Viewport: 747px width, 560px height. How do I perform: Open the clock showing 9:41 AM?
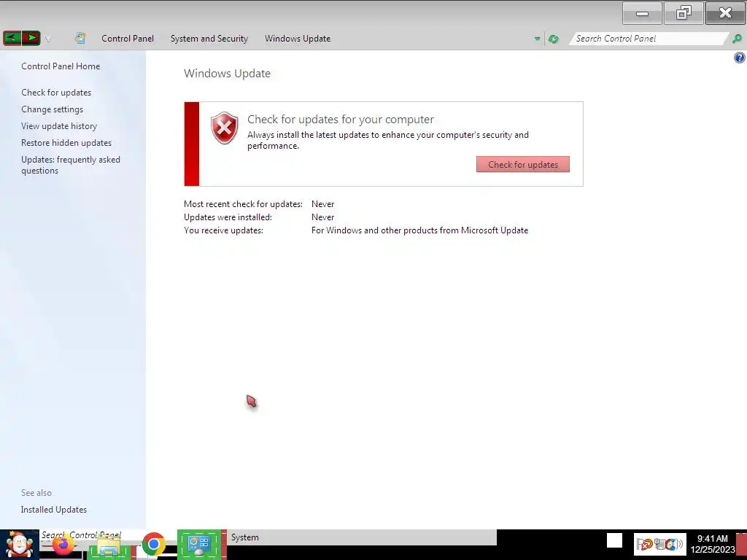pyautogui.click(x=713, y=544)
